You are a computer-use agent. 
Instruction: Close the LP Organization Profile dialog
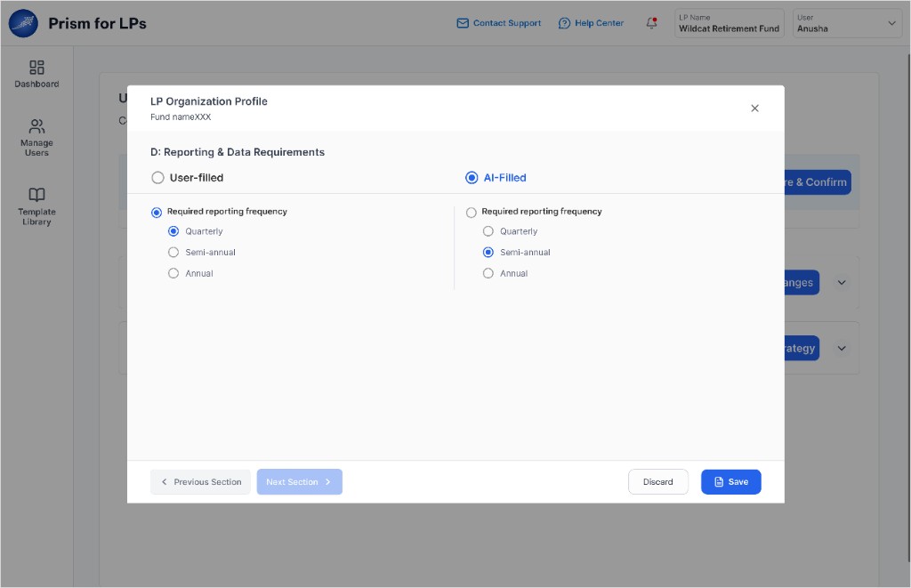754,108
